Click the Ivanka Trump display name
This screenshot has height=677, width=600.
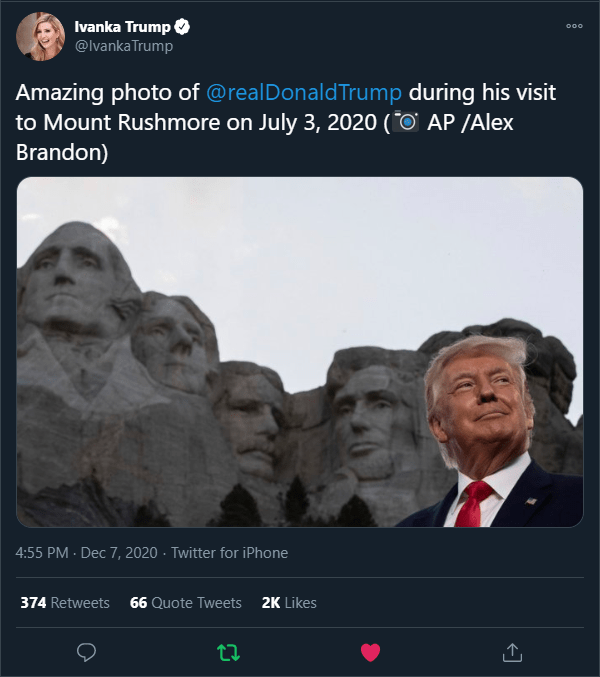(123, 27)
